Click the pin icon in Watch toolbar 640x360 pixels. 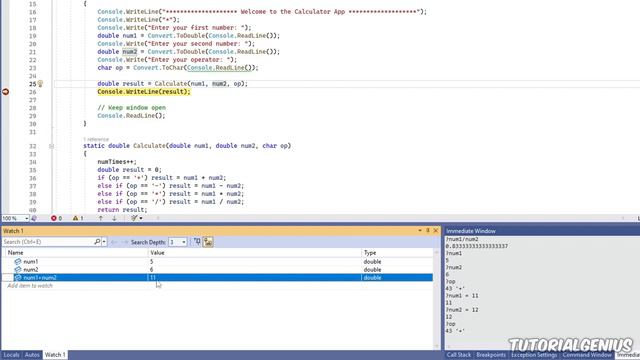[197, 242]
